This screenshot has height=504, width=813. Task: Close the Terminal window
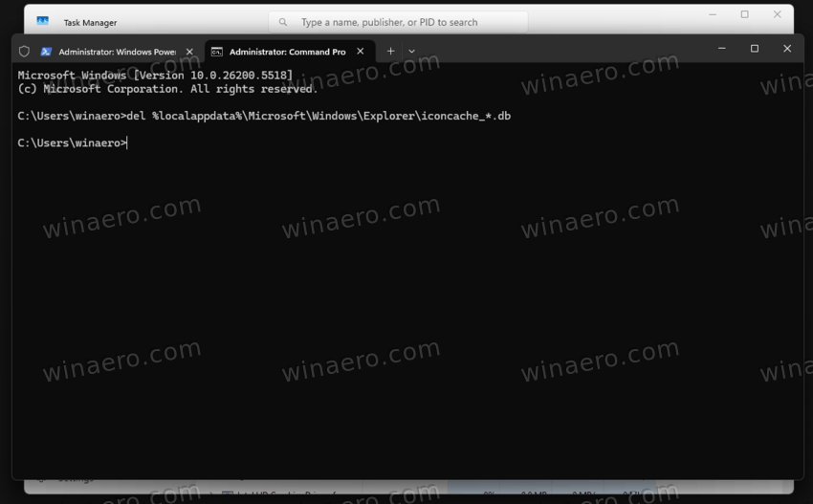click(787, 48)
